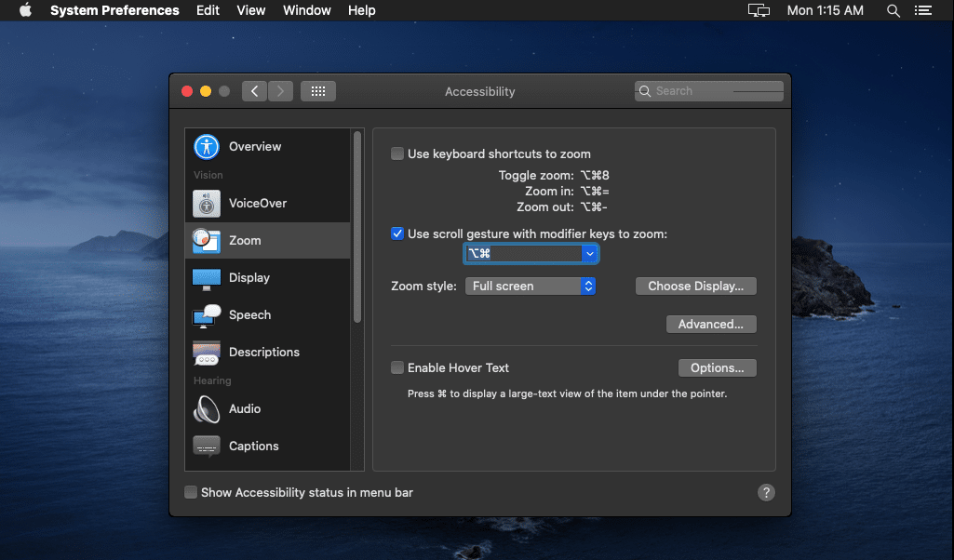This screenshot has width=954, height=560.
Task: Select the Audio speaker icon
Action: click(x=206, y=409)
